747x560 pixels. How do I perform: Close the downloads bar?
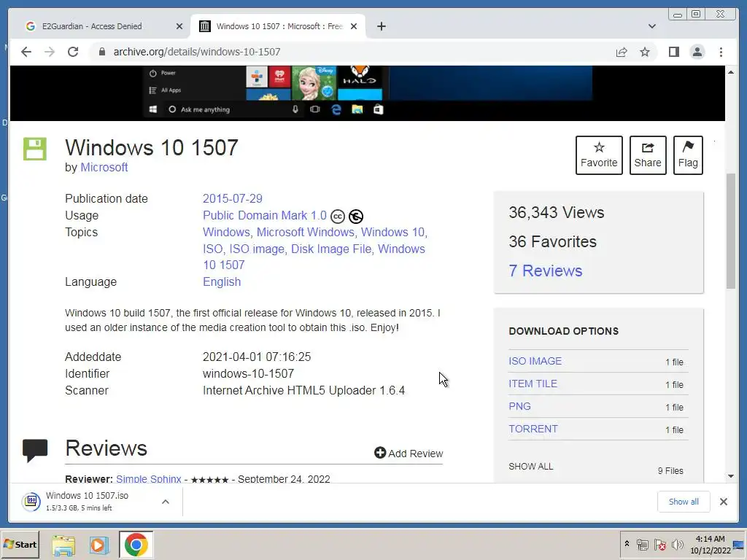[723, 502]
